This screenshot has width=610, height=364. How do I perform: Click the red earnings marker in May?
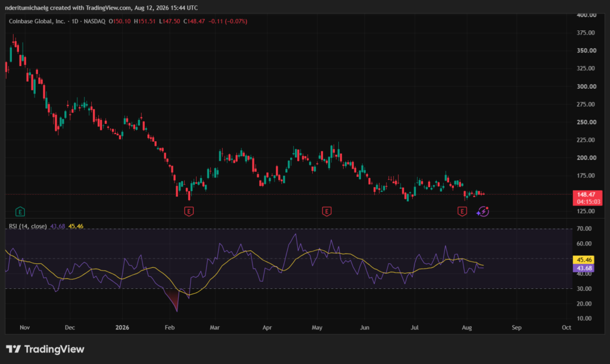pos(327,211)
